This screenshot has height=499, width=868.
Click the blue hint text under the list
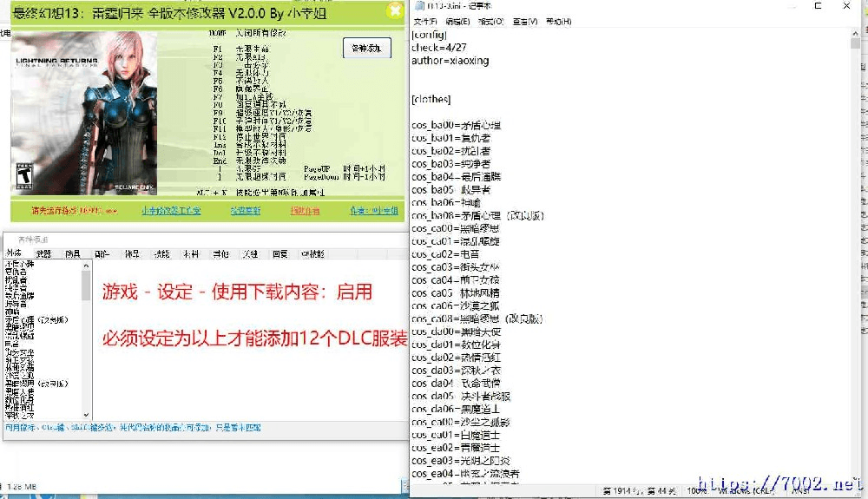click(133, 428)
